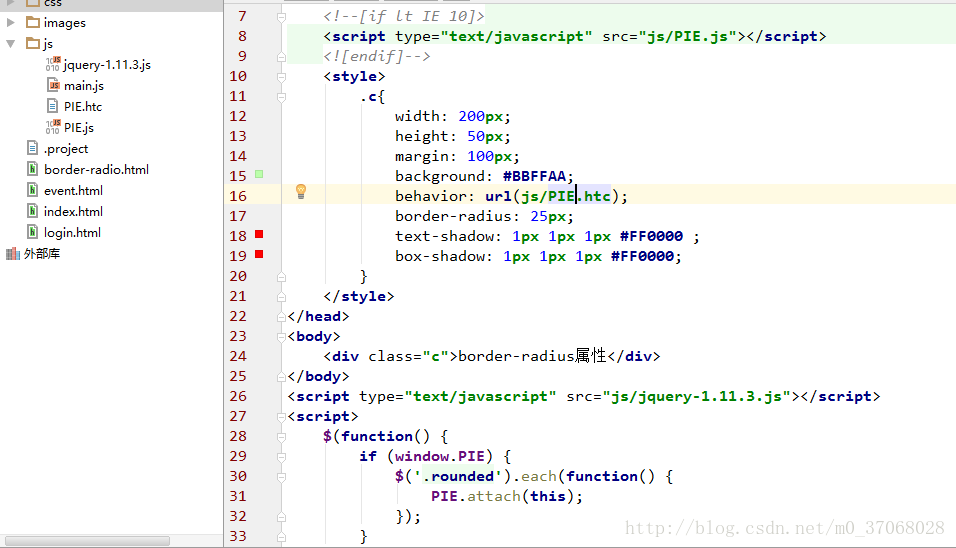Click fold end marker at line 20
956x548 pixels.
click(x=281, y=277)
